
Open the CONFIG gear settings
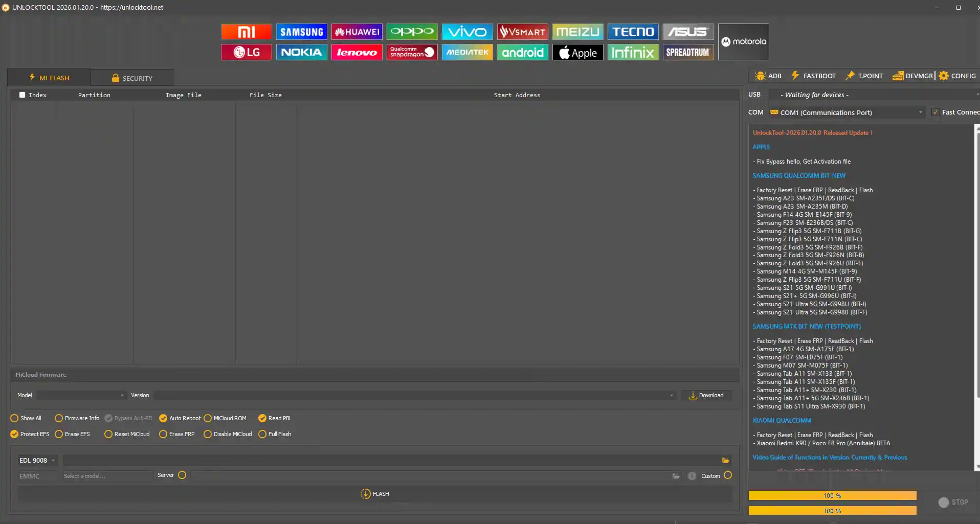[x=957, y=76]
